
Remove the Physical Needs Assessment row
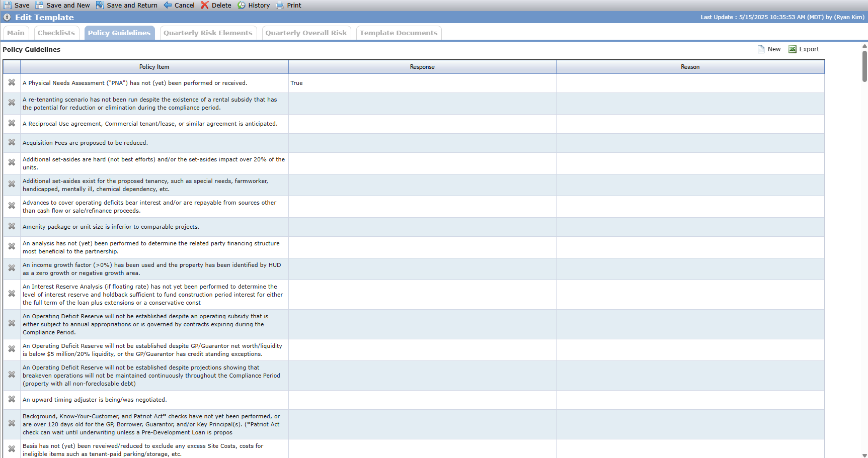click(12, 82)
